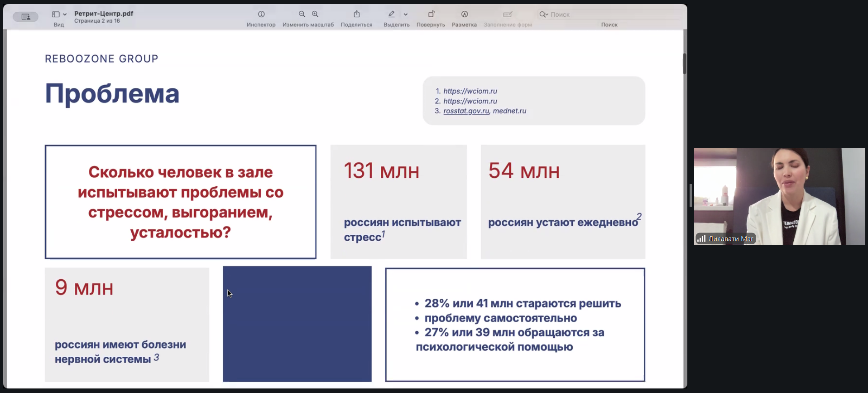Toggle the screen-share presenter button
This screenshot has height=393, width=868.
25,17
